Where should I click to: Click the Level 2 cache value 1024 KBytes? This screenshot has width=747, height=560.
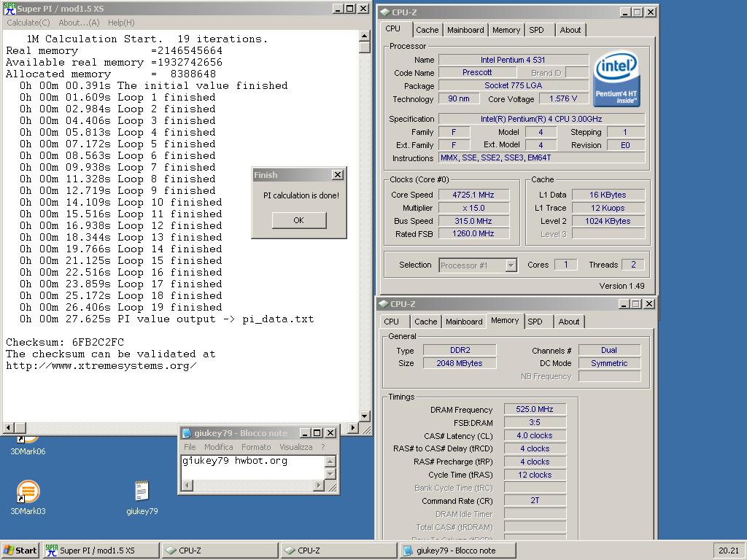608,221
